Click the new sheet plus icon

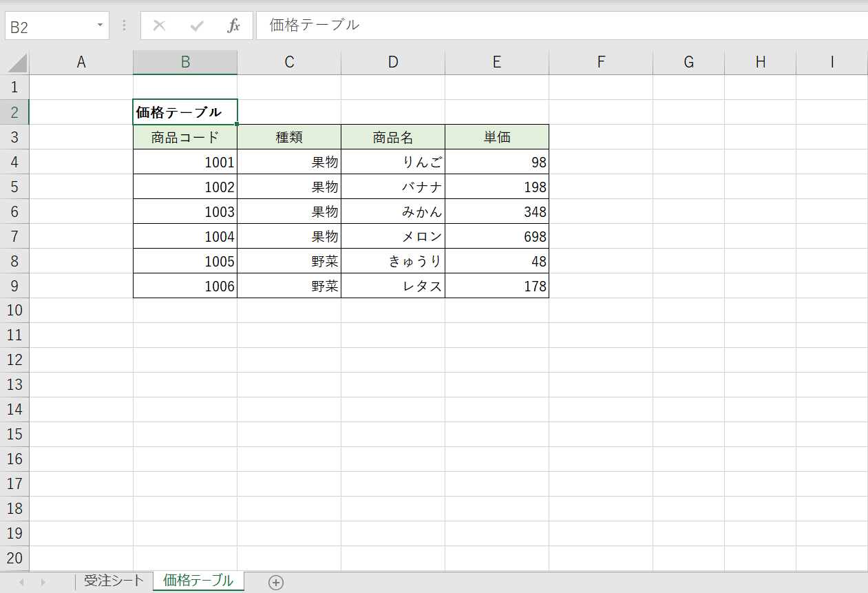275,582
